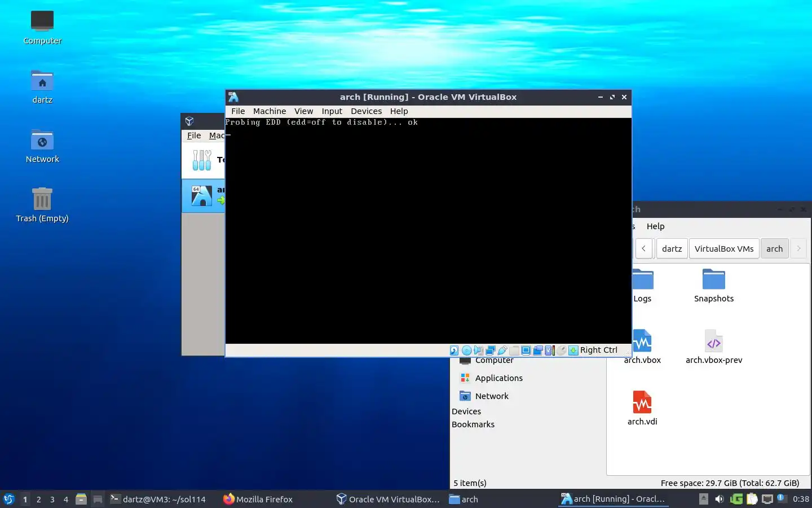Click the show desktop taskbar icon
The image size is (812, 508).
coord(98,499)
